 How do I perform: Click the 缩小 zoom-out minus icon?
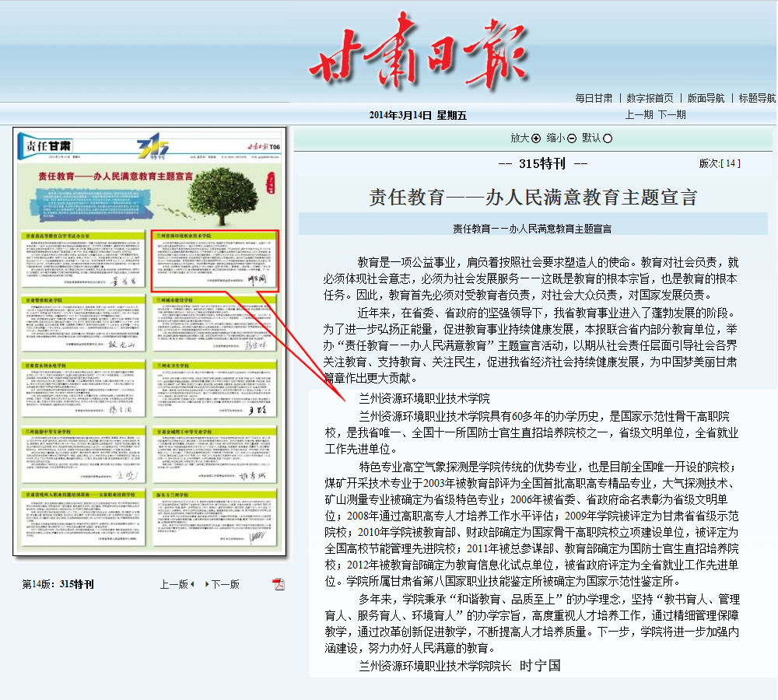[x=572, y=138]
